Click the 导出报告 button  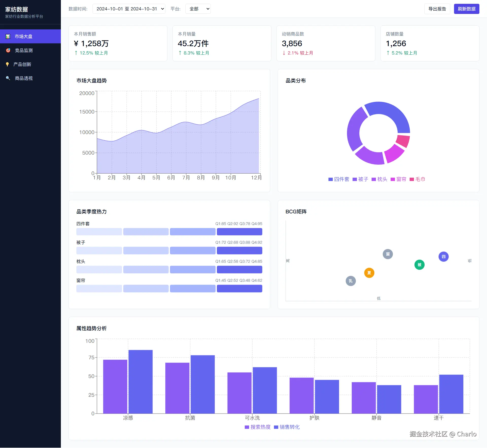(x=437, y=9)
